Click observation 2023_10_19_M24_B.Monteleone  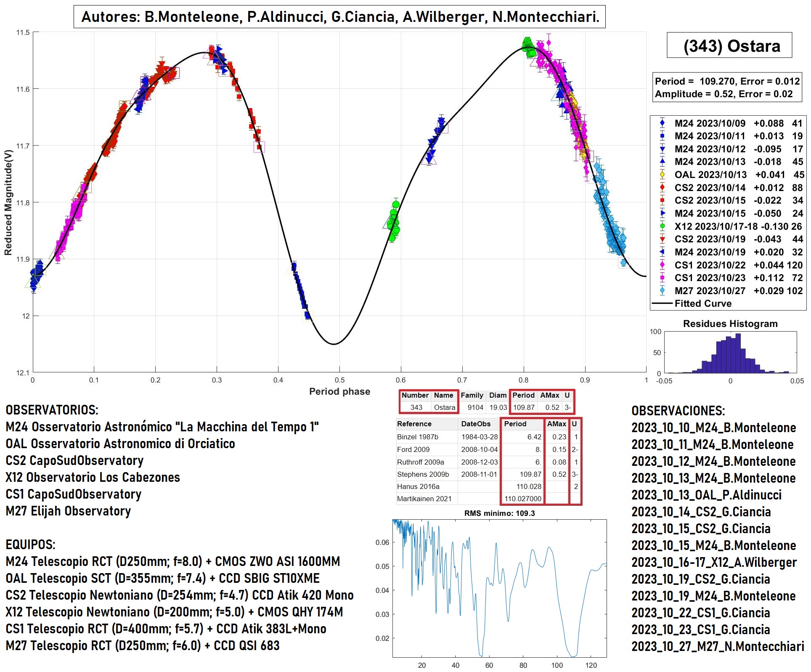click(714, 596)
